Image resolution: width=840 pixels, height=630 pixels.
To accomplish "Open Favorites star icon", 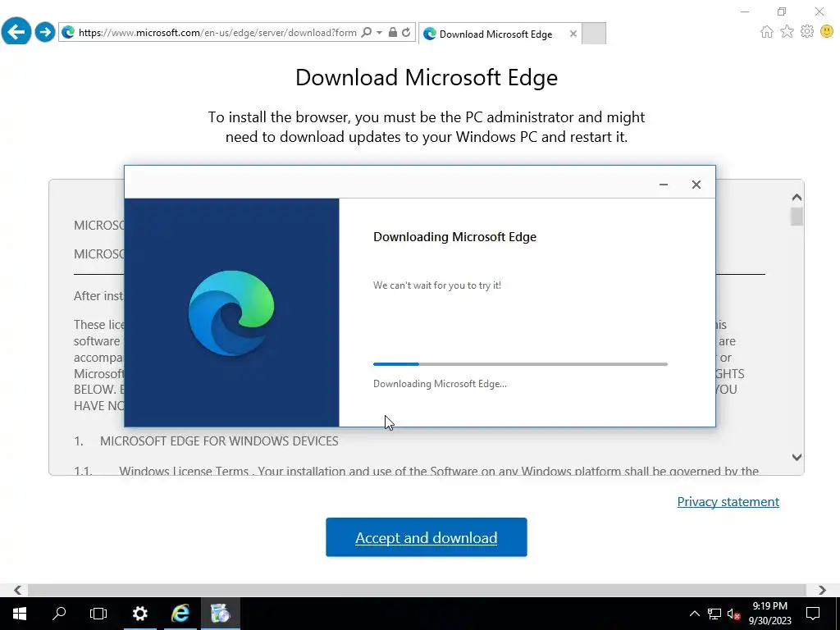I will click(787, 32).
